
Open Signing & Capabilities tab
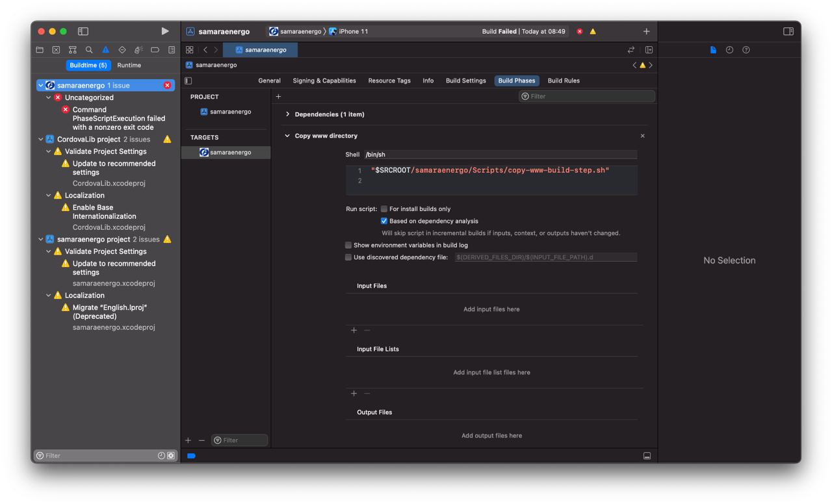324,81
